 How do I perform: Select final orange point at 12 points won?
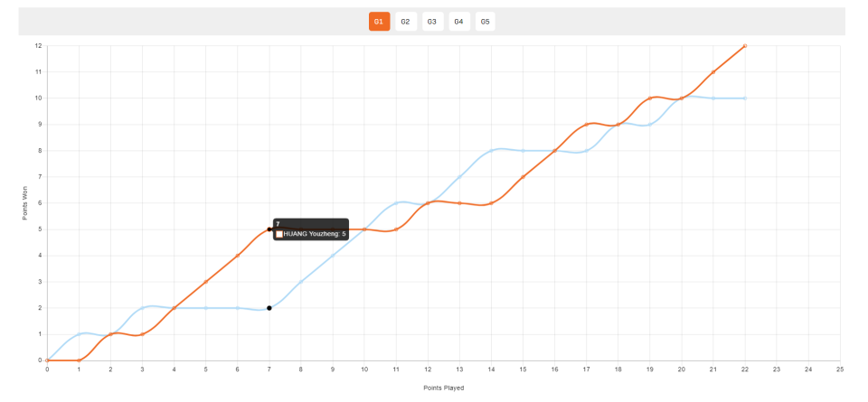click(744, 45)
